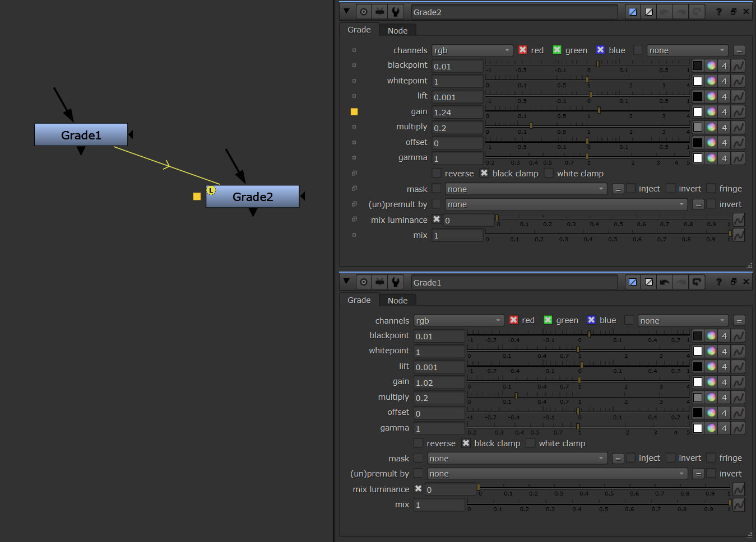Viewport: 756px width, 542px height.
Task: Select the Grade1 node in the graph
Action: 81,135
